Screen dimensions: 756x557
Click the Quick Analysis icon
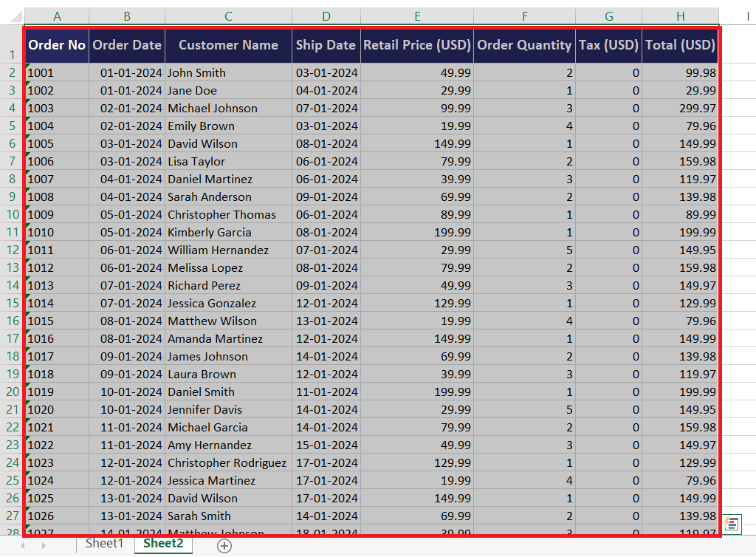[x=732, y=524]
